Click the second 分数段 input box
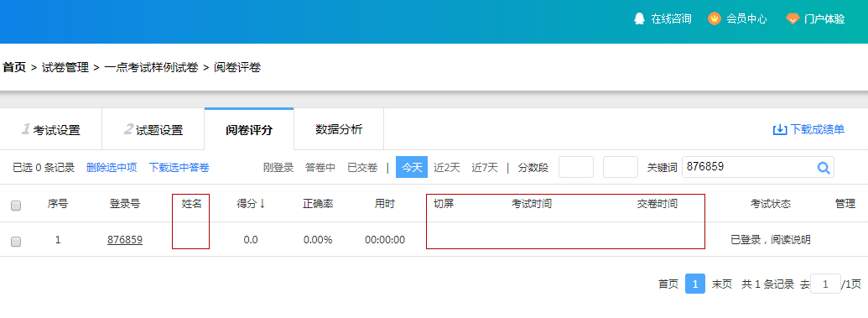 620,167
